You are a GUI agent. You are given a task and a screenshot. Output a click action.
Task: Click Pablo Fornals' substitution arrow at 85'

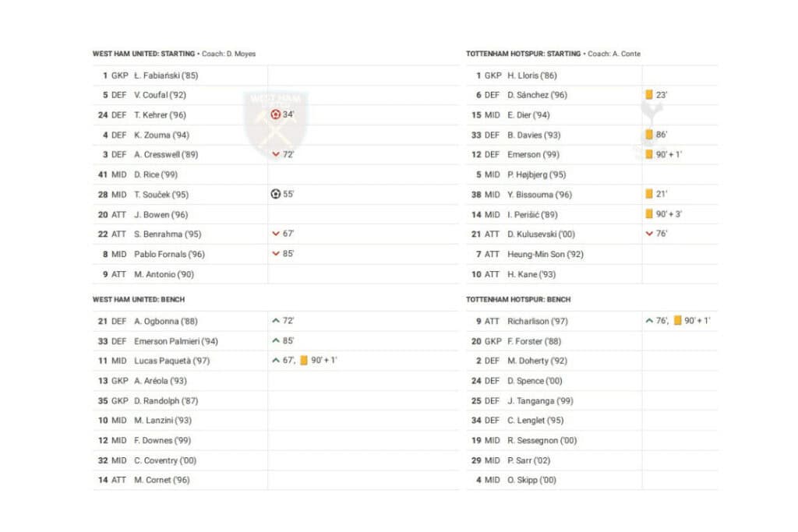click(x=276, y=254)
